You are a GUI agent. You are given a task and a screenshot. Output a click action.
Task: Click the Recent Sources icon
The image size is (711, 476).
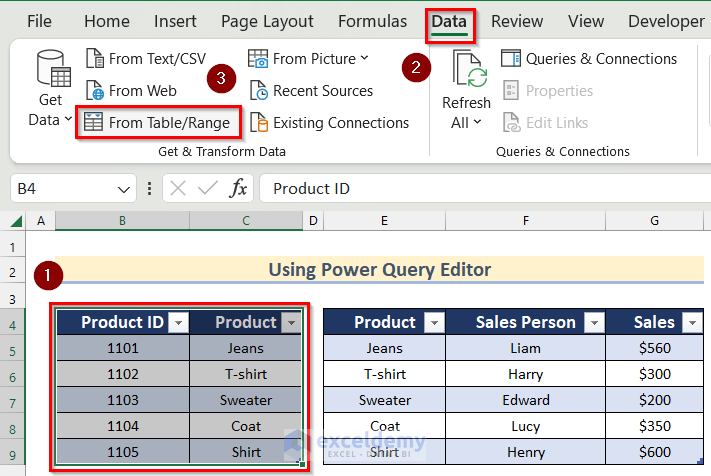pos(258,91)
